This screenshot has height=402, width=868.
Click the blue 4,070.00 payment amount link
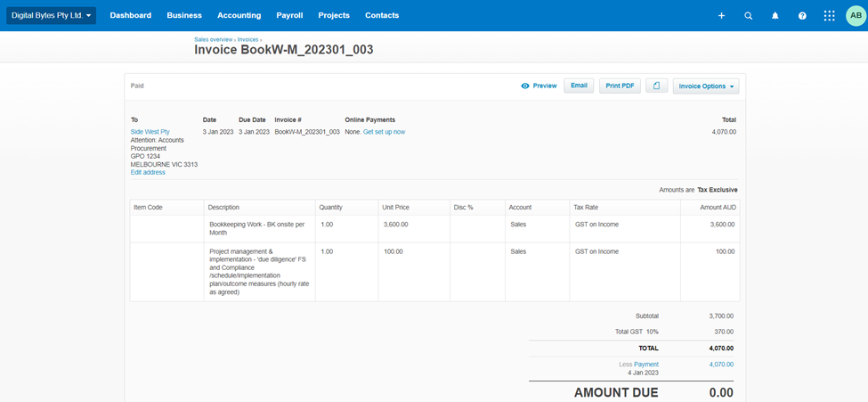click(721, 365)
